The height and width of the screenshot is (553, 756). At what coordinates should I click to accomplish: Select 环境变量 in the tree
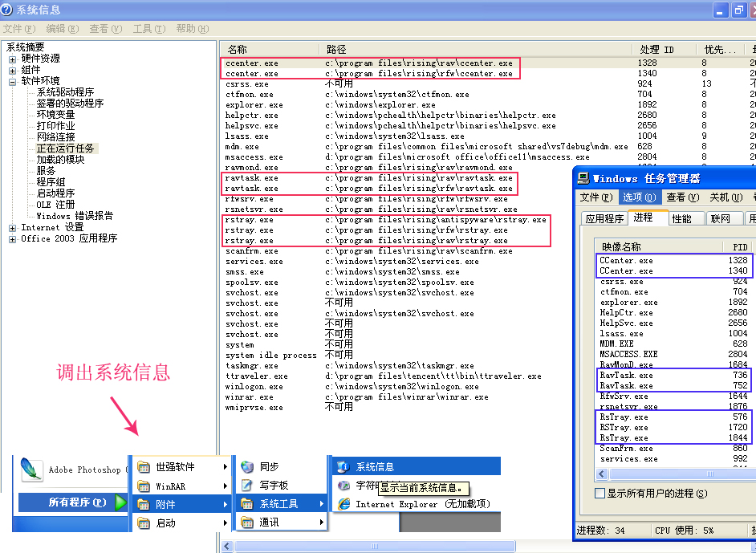pyautogui.click(x=56, y=114)
